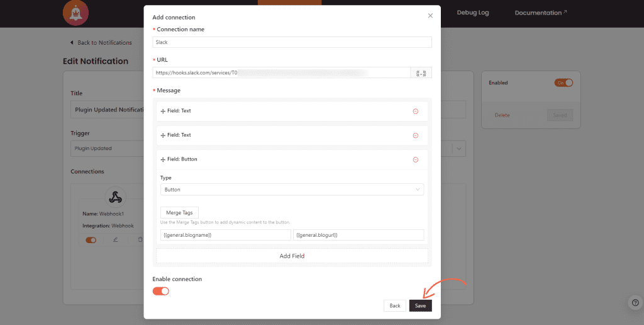Click the Back button in dialog
The width and height of the screenshot is (644, 325).
pyautogui.click(x=395, y=305)
